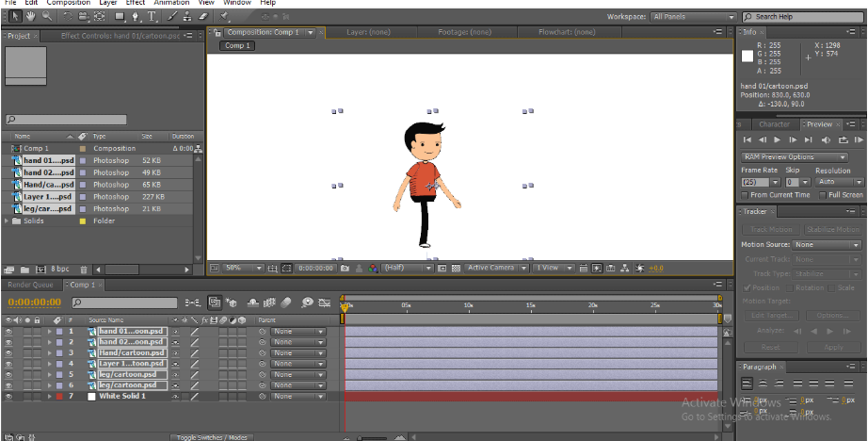This screenshot has width=868, height=441.
Task: Select the Rectangle shape tool
Action: tap(121, 16)
